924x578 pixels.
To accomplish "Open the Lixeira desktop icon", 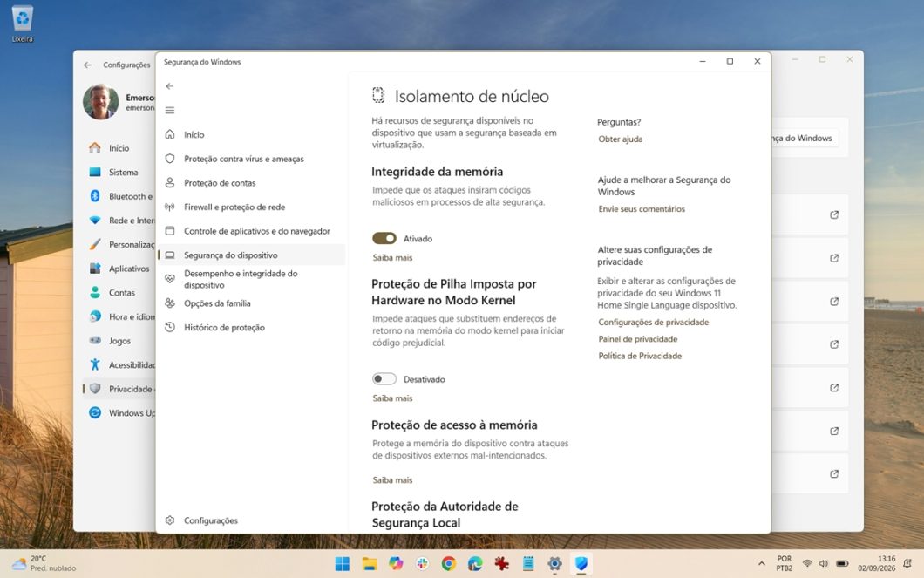I will click(x=23, y=24).
